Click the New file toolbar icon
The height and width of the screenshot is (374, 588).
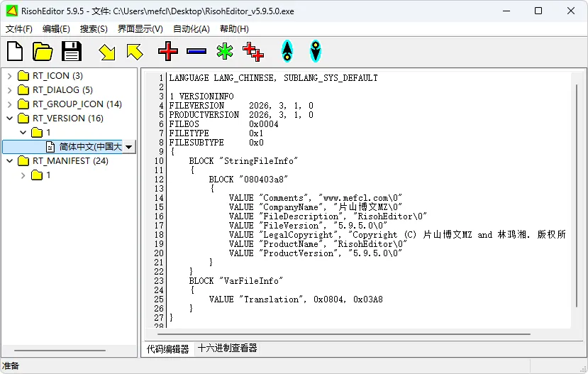pyautogui.click(x=15, y=51)
